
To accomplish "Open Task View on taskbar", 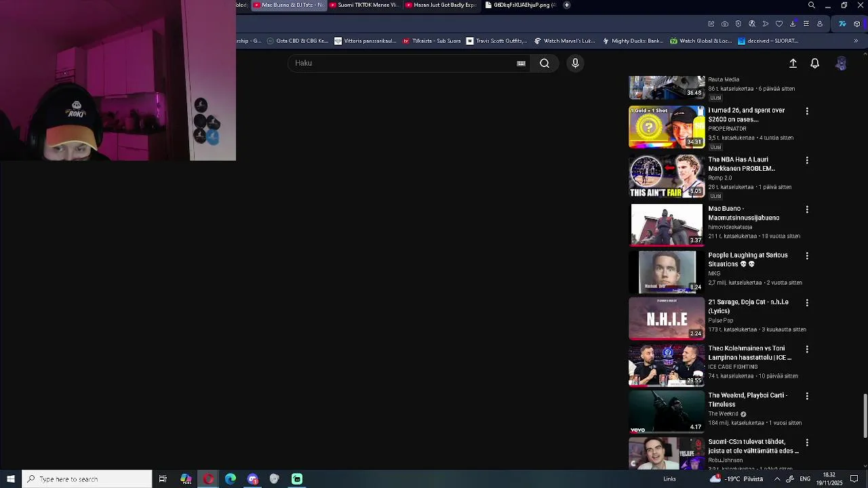I will [x=163, y=479].
